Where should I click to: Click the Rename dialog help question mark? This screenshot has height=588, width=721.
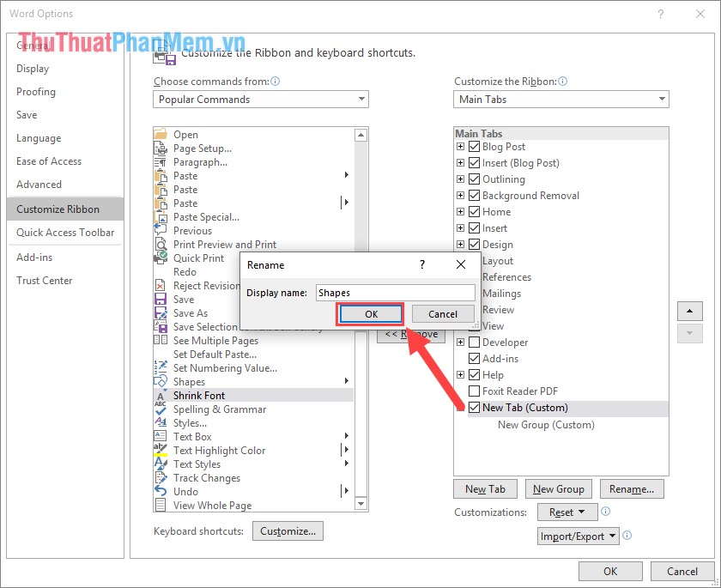(x=422, y=264)
